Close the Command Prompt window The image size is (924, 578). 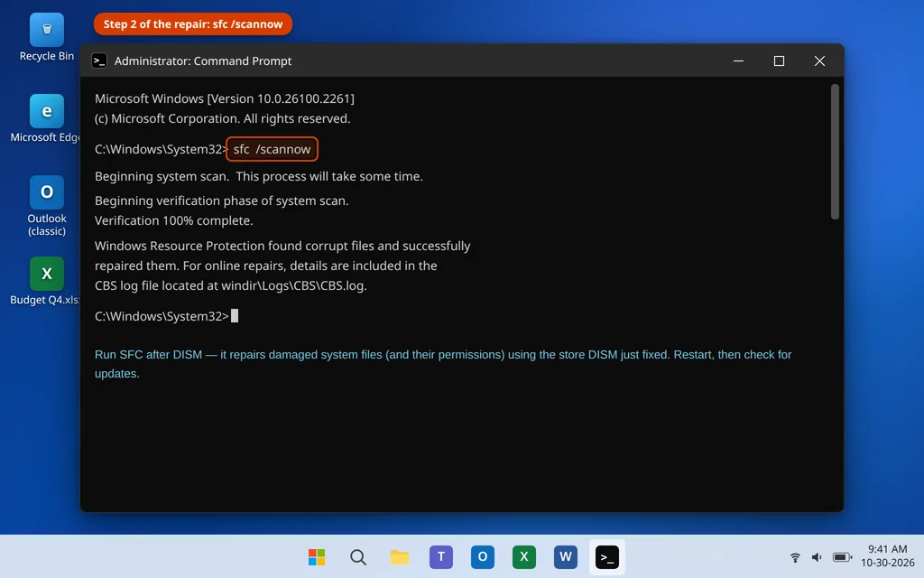pyautogui.click(x=819, y=61)
